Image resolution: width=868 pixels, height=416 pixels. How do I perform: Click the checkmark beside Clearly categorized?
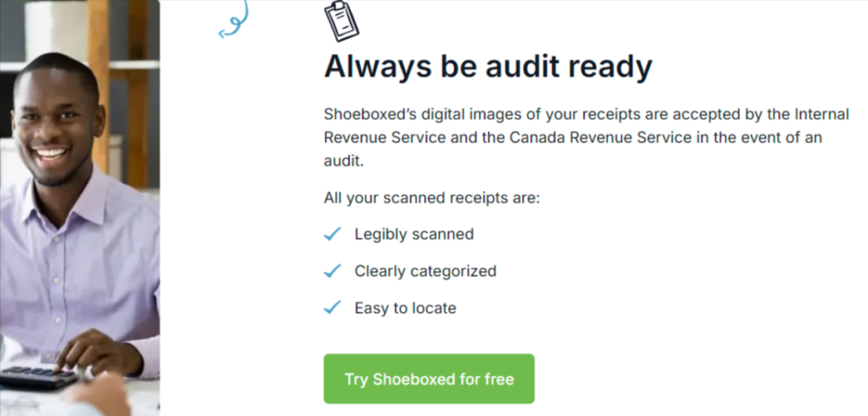click(332, 271)
